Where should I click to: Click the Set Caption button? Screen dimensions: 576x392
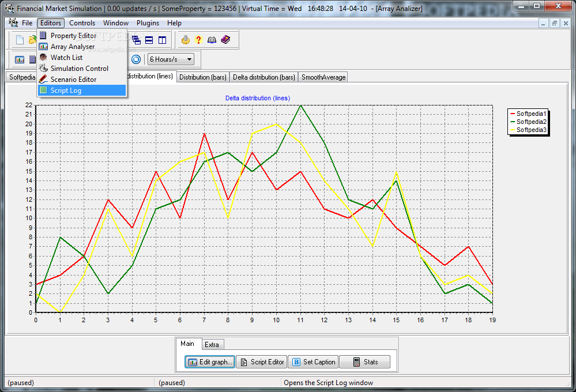click(313, 362)
